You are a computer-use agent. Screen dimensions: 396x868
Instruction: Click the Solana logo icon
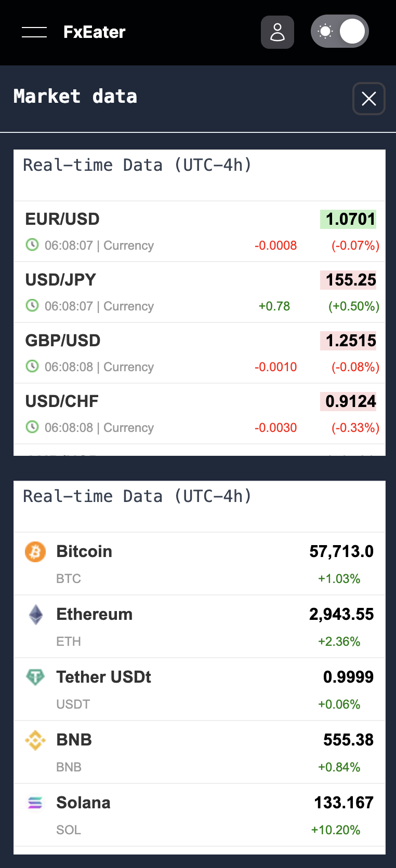click(x=35, y=803)
